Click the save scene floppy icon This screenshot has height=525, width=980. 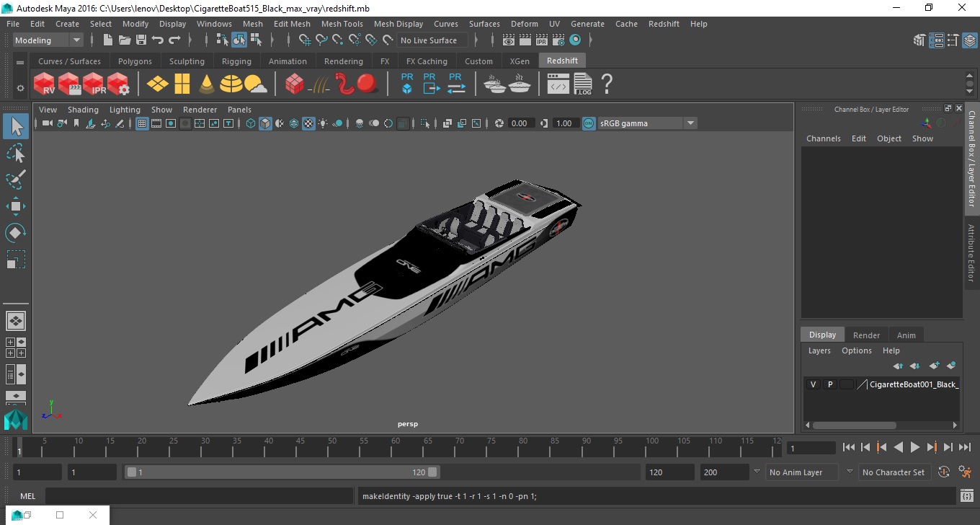click(141, 40)
